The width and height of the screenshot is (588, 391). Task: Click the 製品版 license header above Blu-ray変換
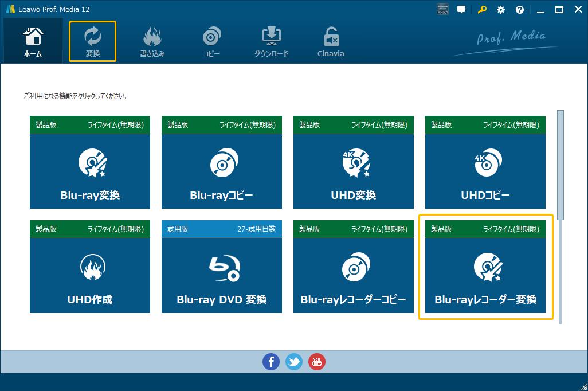pos(90,124)
